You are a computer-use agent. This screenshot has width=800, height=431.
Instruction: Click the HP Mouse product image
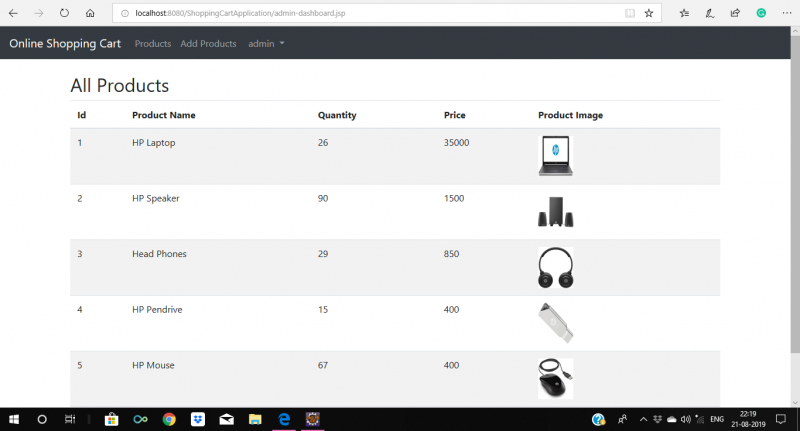click(x=556, y=378)
